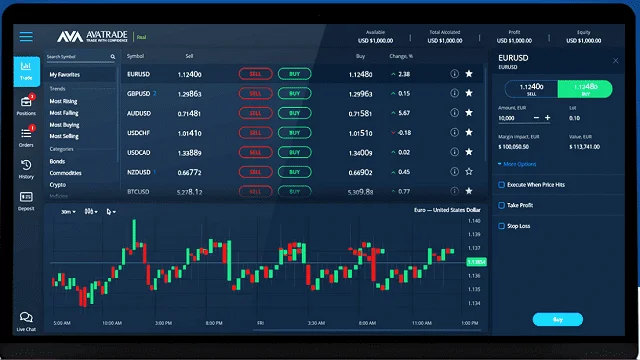This screenshot has width=640, height=360.
Task: Select the 1.12400 SELL toggle in order panel
Action: tap(531, 89)
